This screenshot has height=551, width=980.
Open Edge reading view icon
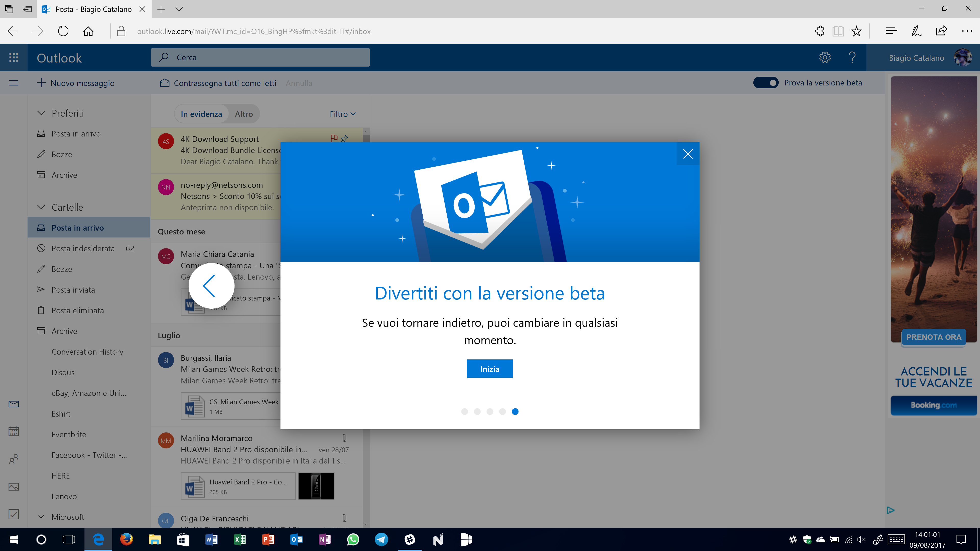838,31
